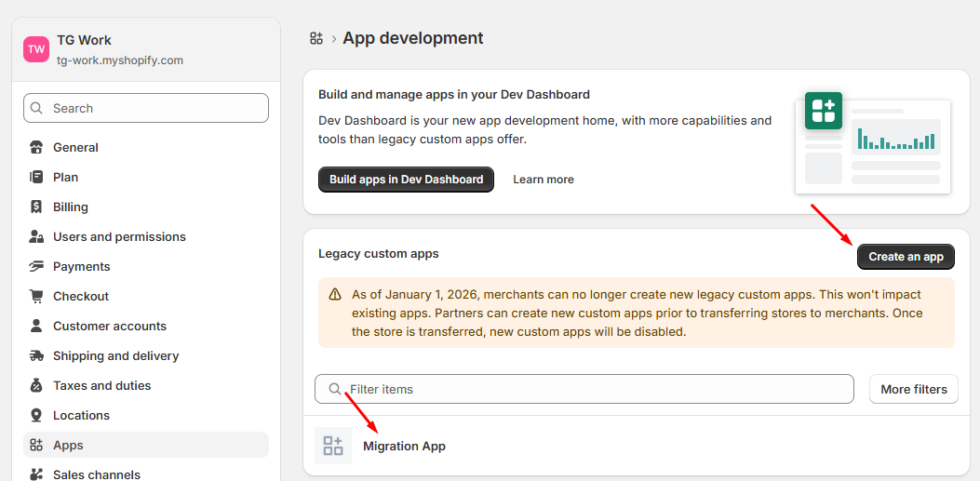Screen dimensions: 980x481
Task: Click the Shipping and delivery truck icon
Action: [36, 356]
